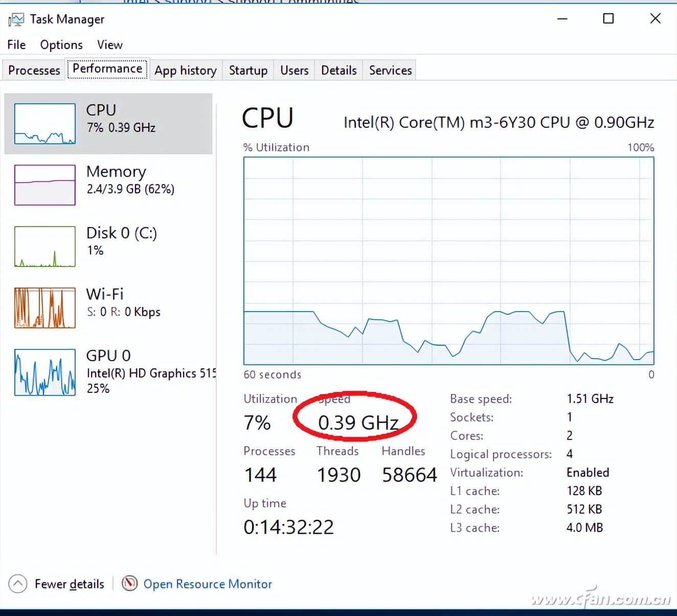The image size is (677, 616).
Task: Open the File menu
Action: coord(16,45)
